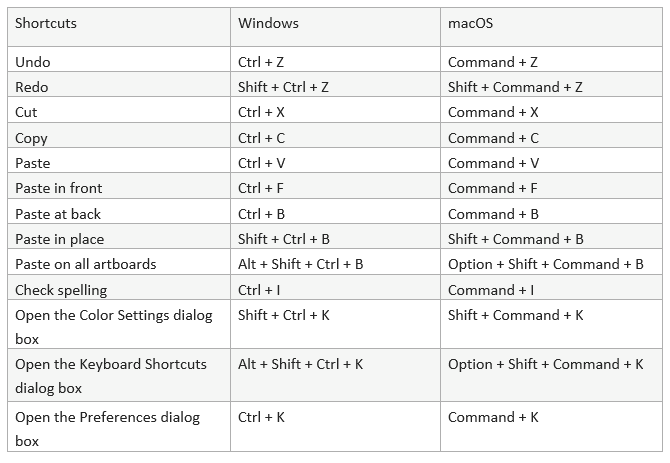Click the Shortcuts column header
Viewport: 670px width, 463px height.
point(46,23)
